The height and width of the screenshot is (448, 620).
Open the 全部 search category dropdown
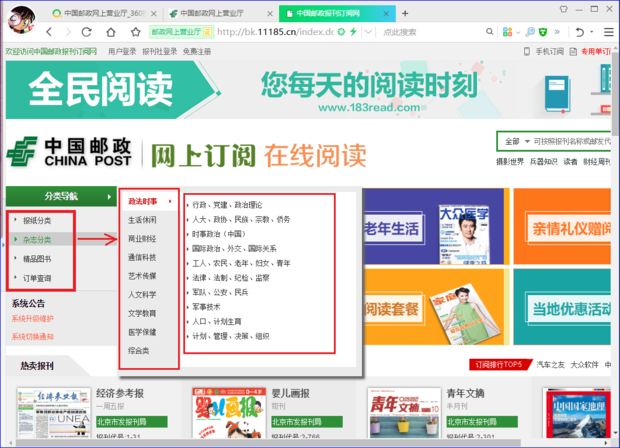point(516,141)
